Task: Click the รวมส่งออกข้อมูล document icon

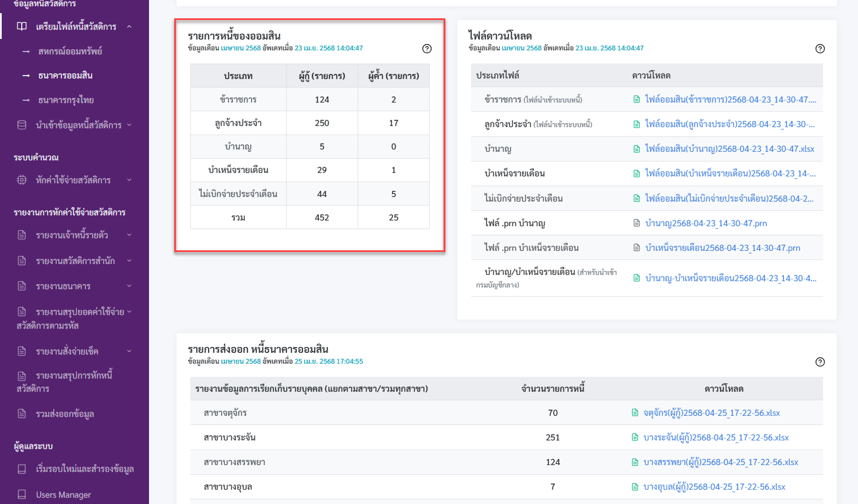Action: [22, 414]
